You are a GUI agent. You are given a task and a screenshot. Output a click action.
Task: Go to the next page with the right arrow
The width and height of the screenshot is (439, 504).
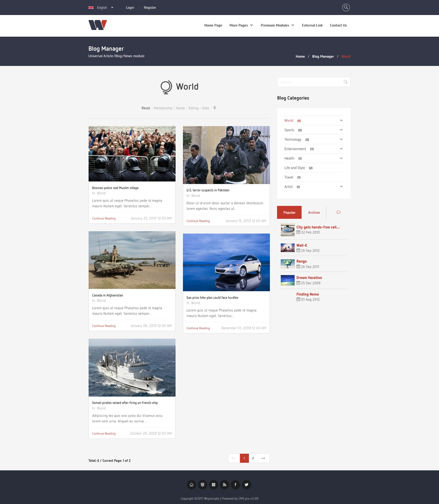click(263, 458)
